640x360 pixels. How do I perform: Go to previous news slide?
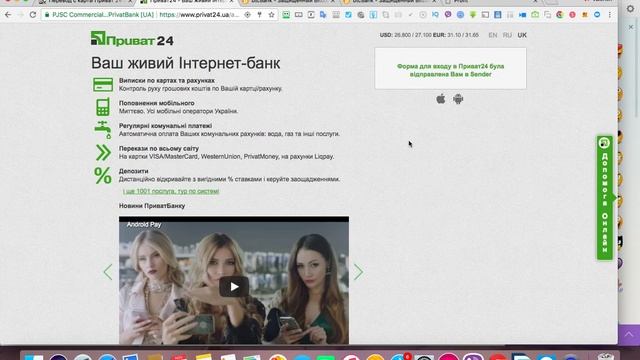[x=108, y=272]
